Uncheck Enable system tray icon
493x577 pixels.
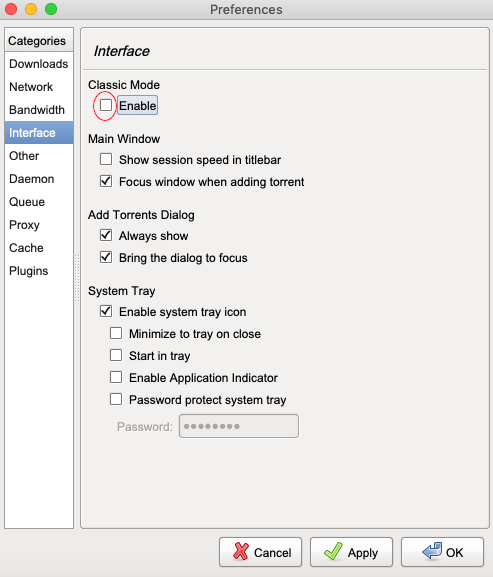(106, 311)
